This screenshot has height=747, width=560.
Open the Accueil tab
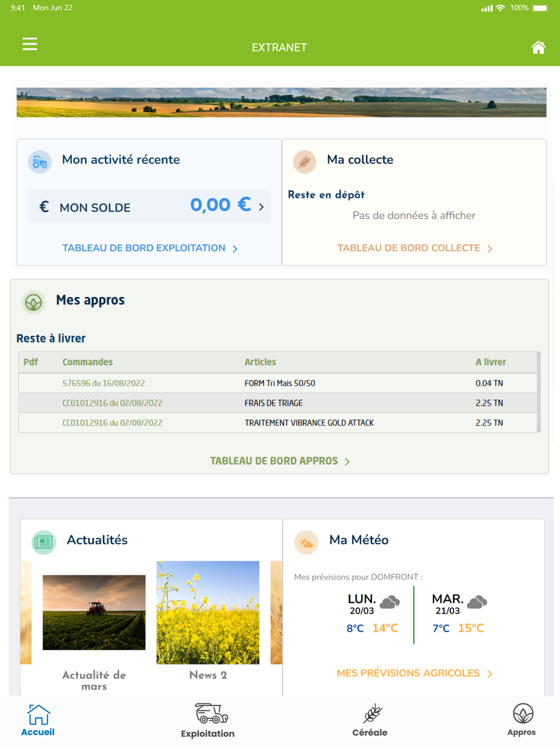tap(38, 721)
